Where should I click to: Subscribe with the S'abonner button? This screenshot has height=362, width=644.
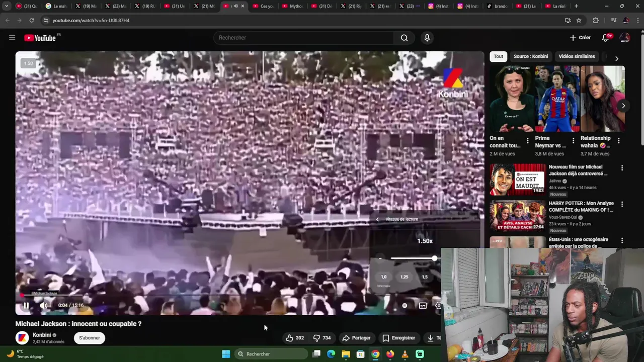89,338
